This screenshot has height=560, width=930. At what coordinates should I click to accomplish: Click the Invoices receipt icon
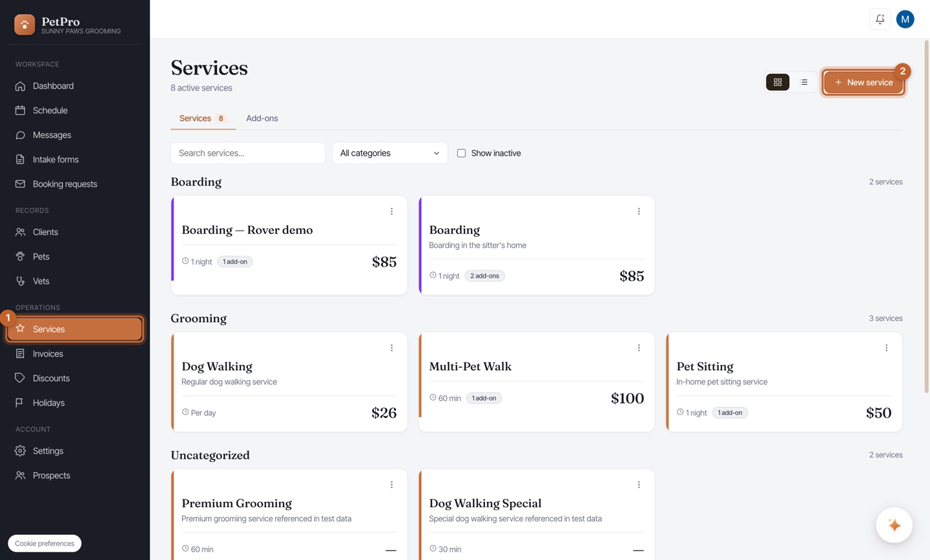tap(20, 354)
